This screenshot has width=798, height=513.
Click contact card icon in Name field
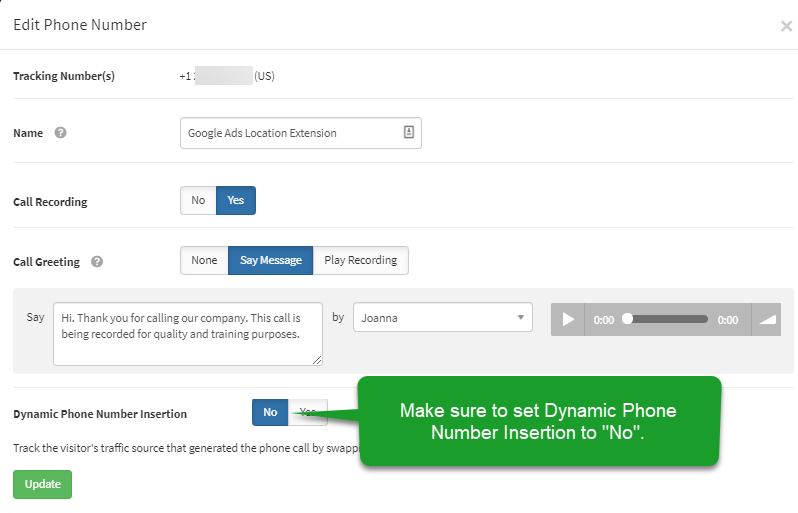pyautogui.click(x=409, y=132)
